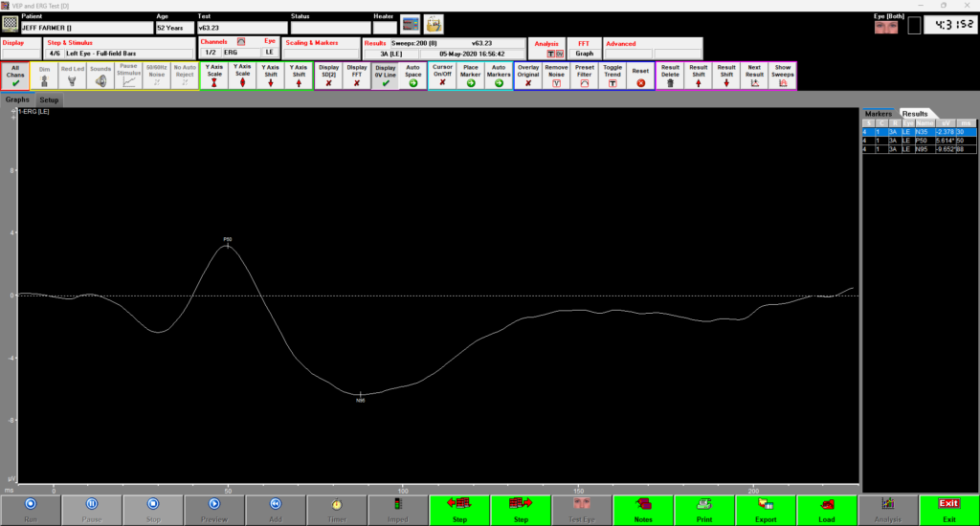Screen dimensions: 980x526
Task: Apply the Preset Filter
Action: (x=584, y=76)
